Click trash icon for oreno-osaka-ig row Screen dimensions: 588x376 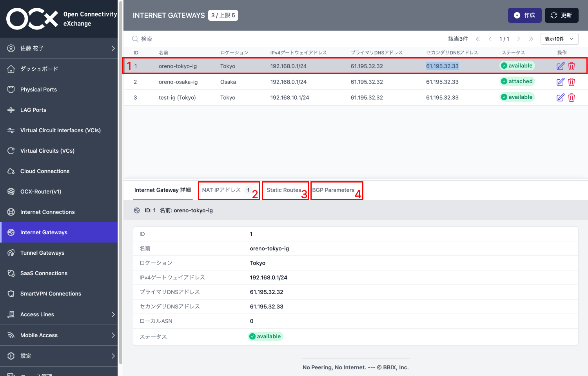572,82
